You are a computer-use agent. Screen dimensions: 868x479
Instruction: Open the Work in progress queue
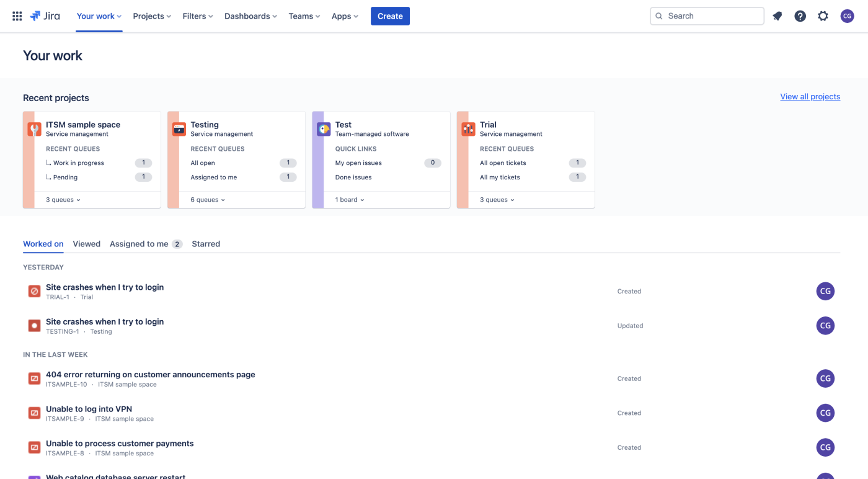(x=79, y=163)
